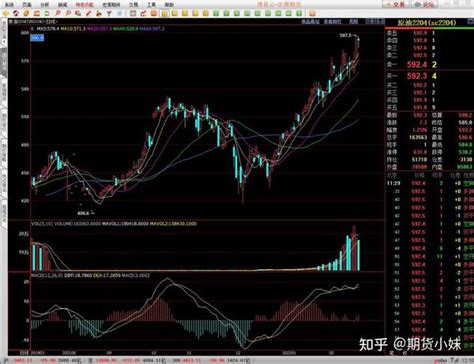Viewport: 474px width, 364px height.
Task: Click the 406.6 low label on chart
Action: point(83,213)
